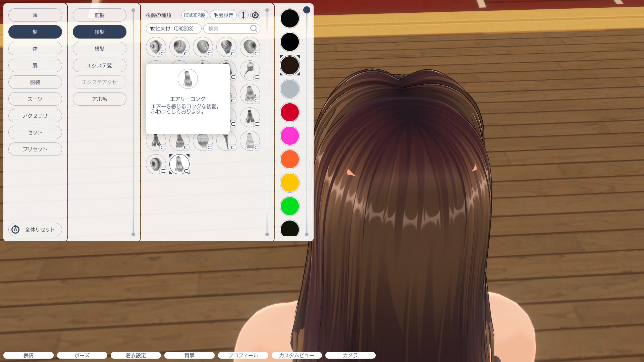Screen dimensions: 644x362
Task: Switch to the 服装 category
Action: pyautogui.click(x=35, y=82)
